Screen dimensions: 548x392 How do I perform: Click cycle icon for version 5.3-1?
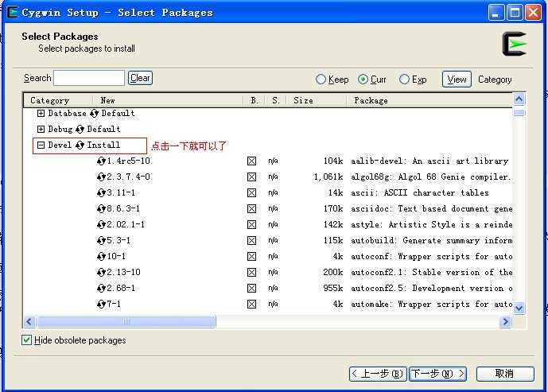pyautogui.click(x=101, y=241)
